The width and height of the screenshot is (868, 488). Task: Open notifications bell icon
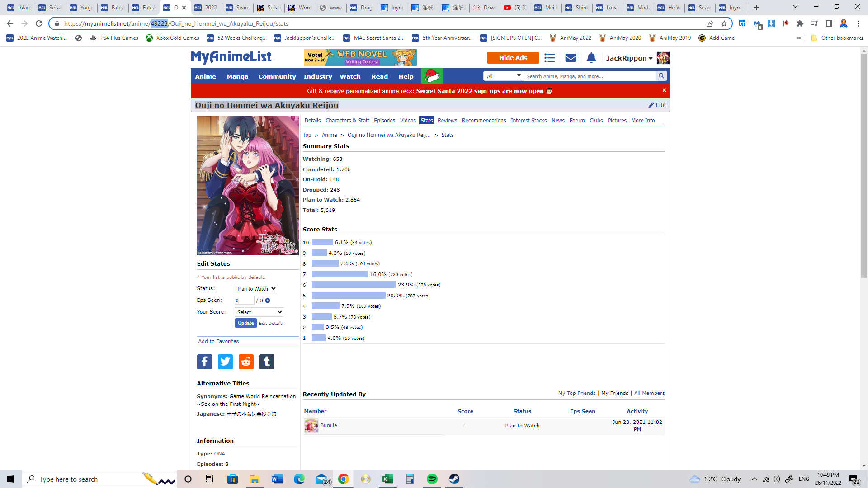pos(591,58)
